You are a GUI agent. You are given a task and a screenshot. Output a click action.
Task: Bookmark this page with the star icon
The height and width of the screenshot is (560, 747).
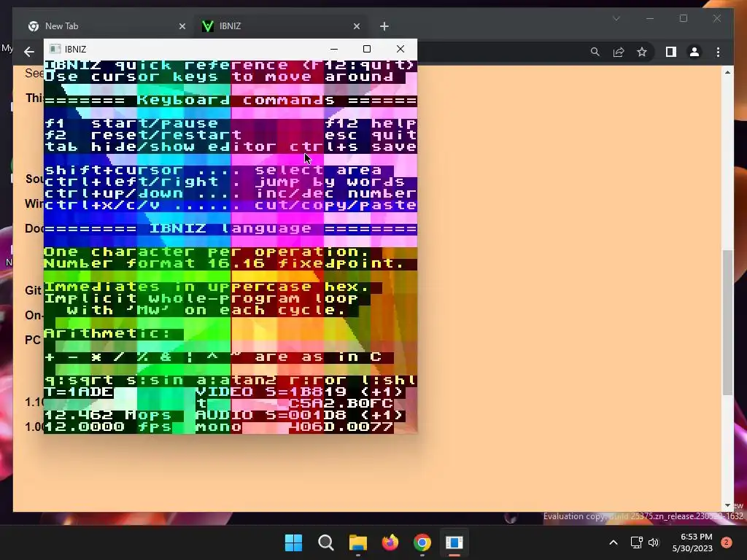point(642,52)
